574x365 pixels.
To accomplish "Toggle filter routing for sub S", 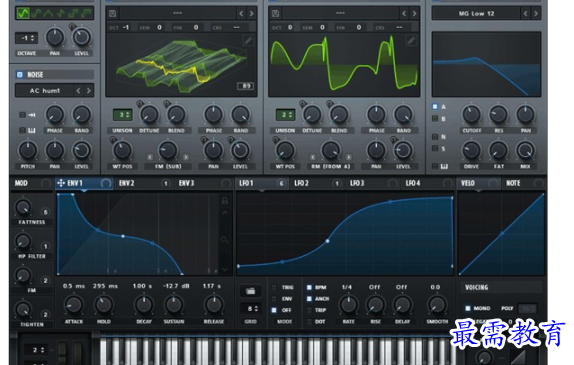I will click(x=435, y=148).
